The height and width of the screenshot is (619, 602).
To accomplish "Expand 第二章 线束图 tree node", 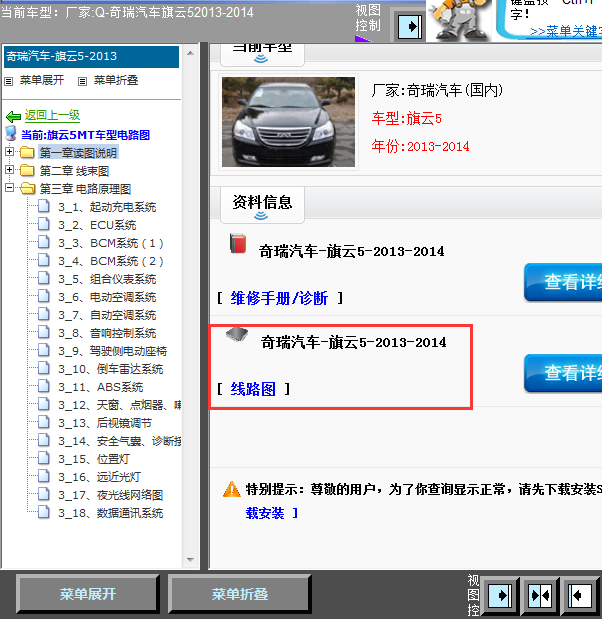I will [9, 170].
